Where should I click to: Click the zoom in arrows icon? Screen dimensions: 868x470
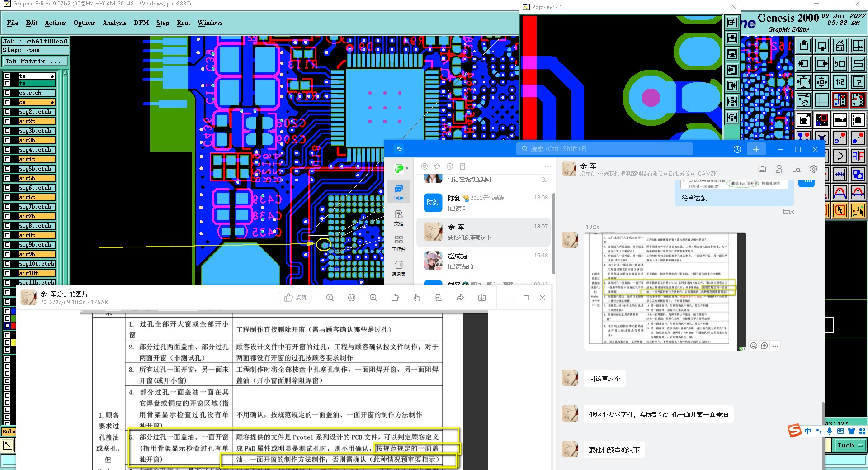(822, 82)
